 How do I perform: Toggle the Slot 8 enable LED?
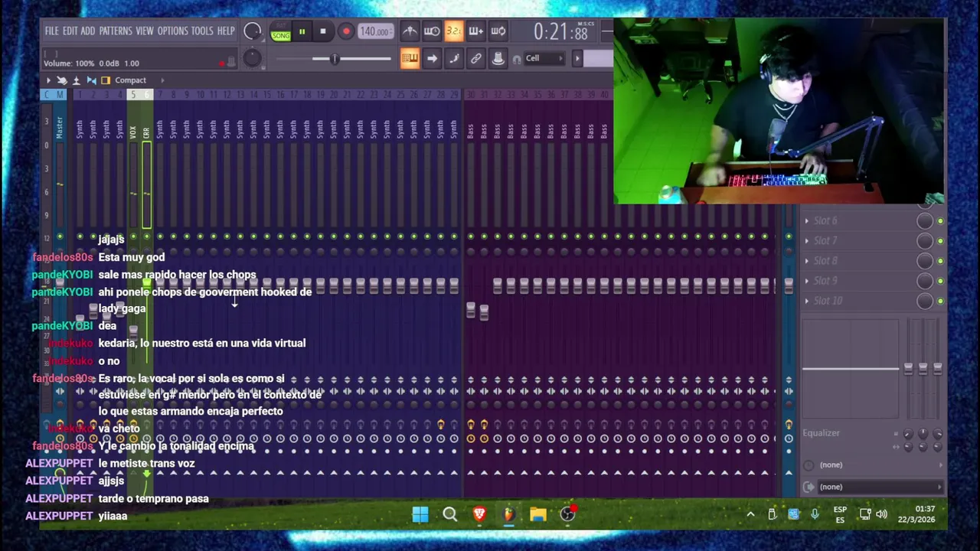click(940, 261)
